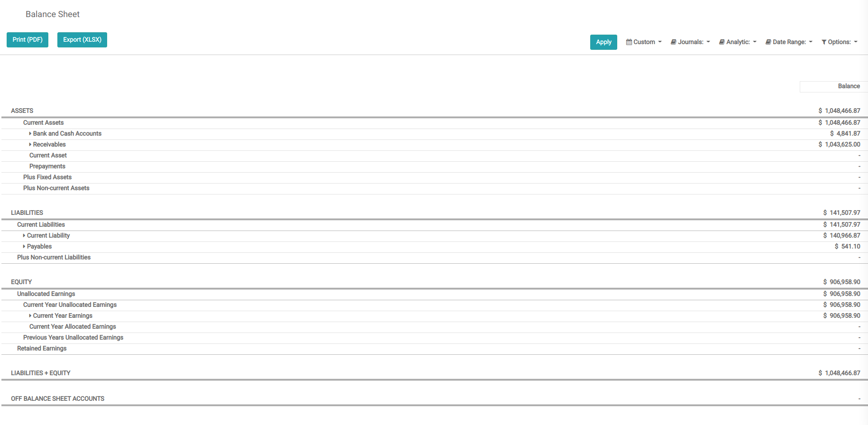Click the Balance column header
The height and width of the screenshot is (425, 868).
tap(849, 86)
